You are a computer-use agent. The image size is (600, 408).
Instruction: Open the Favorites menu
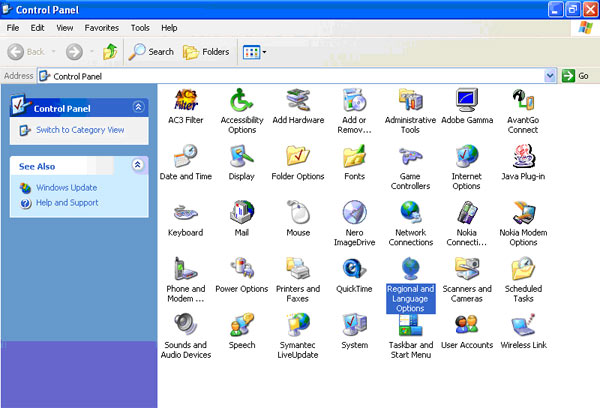101,28
